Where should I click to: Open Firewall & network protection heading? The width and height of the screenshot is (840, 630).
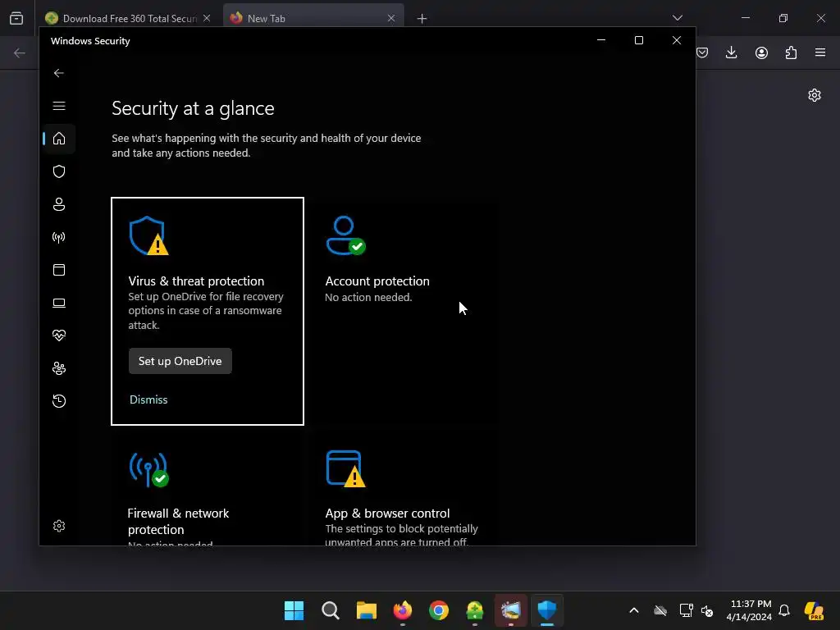pyautogui.click(x=178, y=521)
